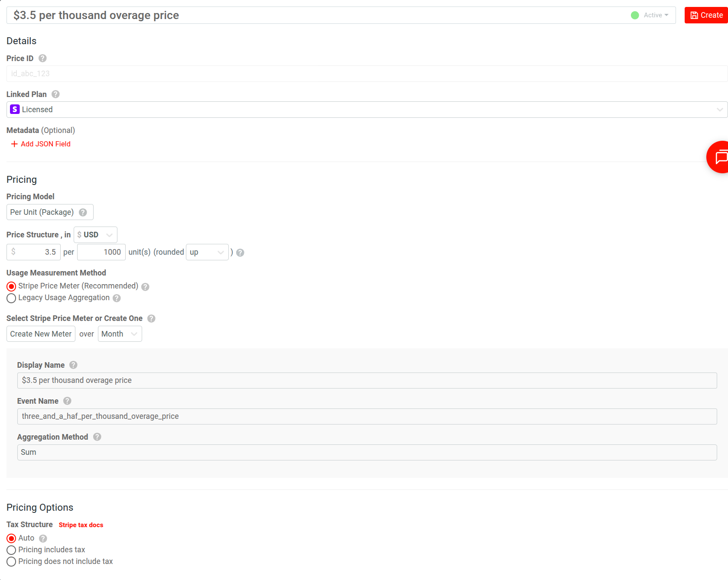Click the green Active status indicator
This screenshot has width=728, height=580.
click(x=635, y=15)
